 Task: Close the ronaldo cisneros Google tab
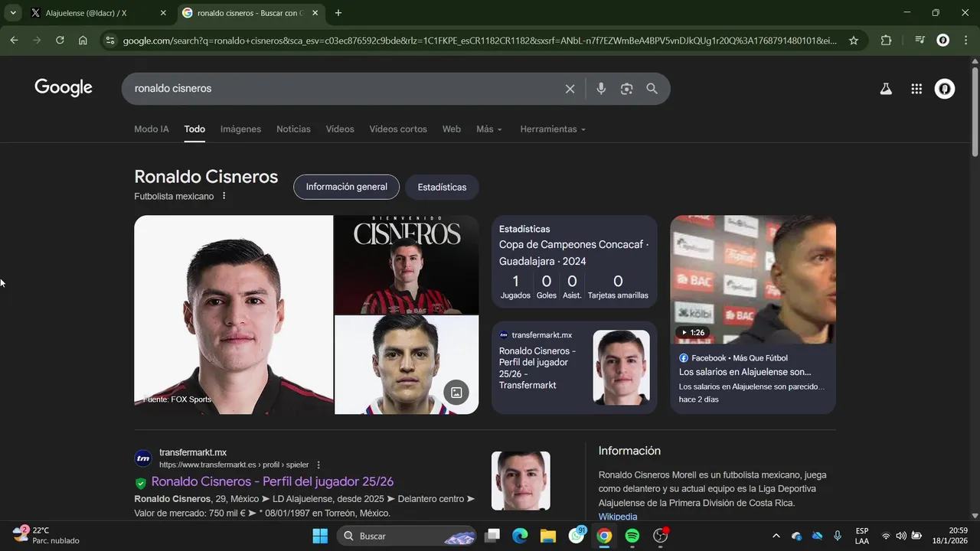(x=315, y=13)
